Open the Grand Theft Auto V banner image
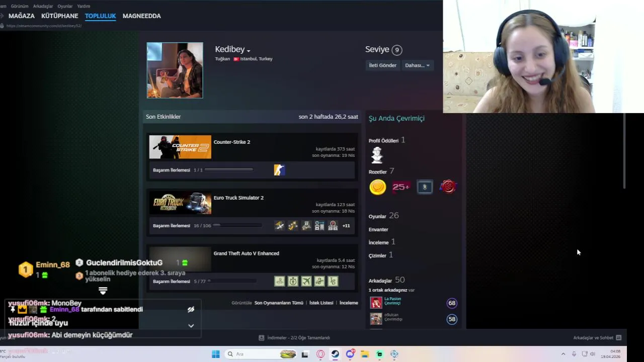 (180, 258)
